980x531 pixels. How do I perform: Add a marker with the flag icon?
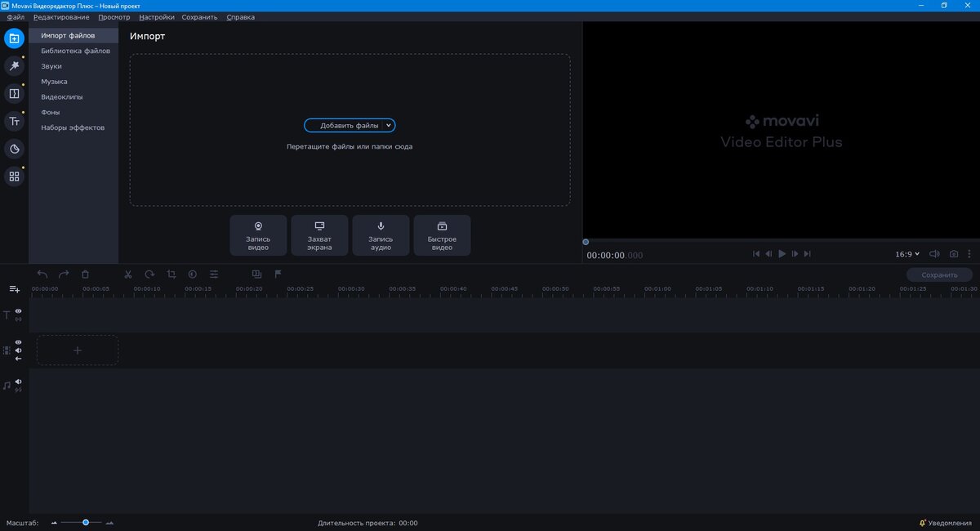coord(278,274)
